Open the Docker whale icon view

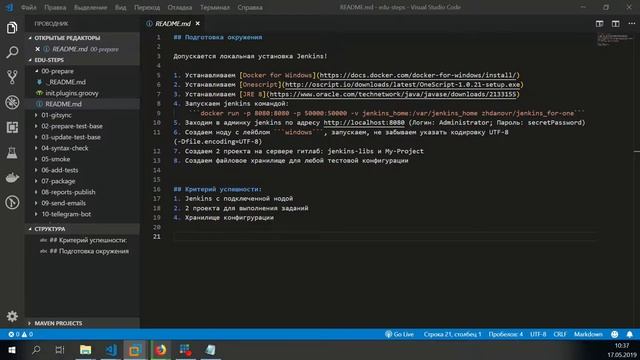pos(12,178)
